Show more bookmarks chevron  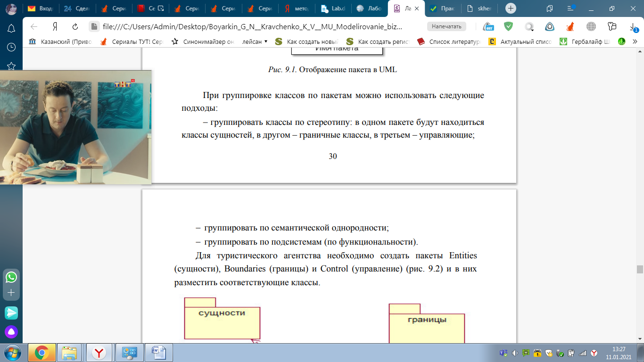(x=635, y=41)
